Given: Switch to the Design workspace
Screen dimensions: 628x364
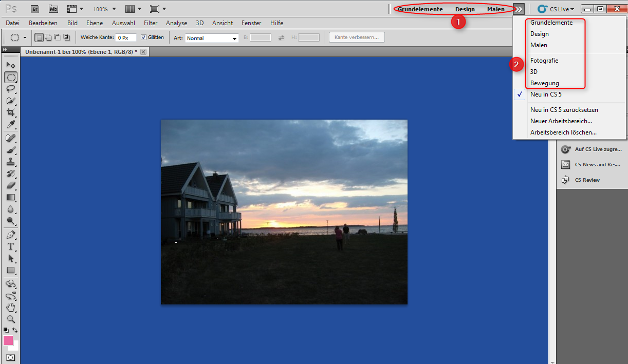Looking at the screenshot, I should 465,9.
